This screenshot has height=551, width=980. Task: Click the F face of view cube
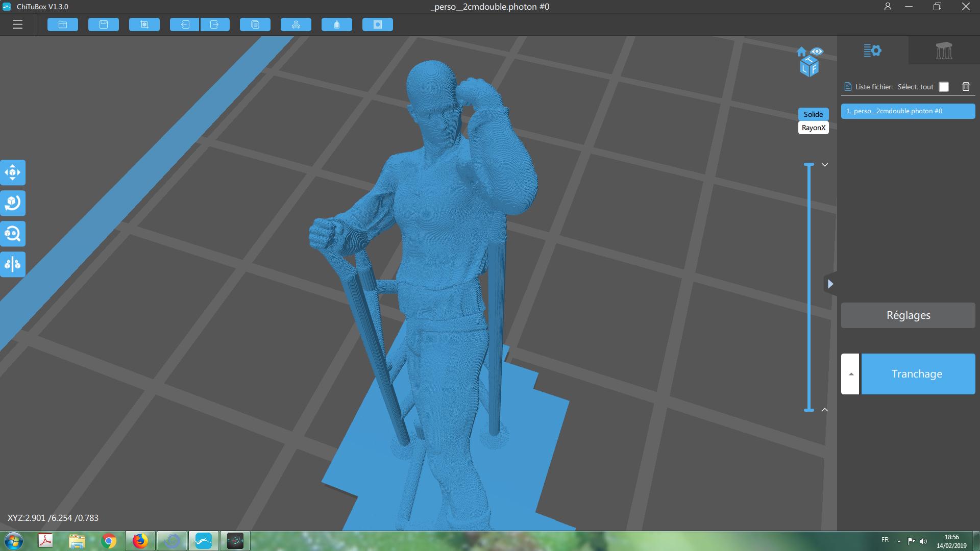point(815,68)
